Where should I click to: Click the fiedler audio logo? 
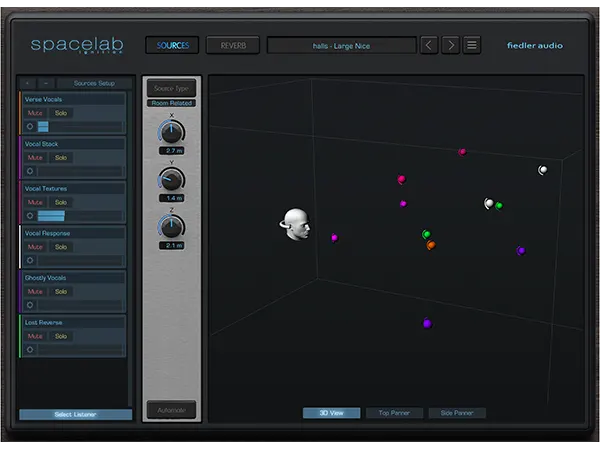pyautogui.click(x=535, y=46)
